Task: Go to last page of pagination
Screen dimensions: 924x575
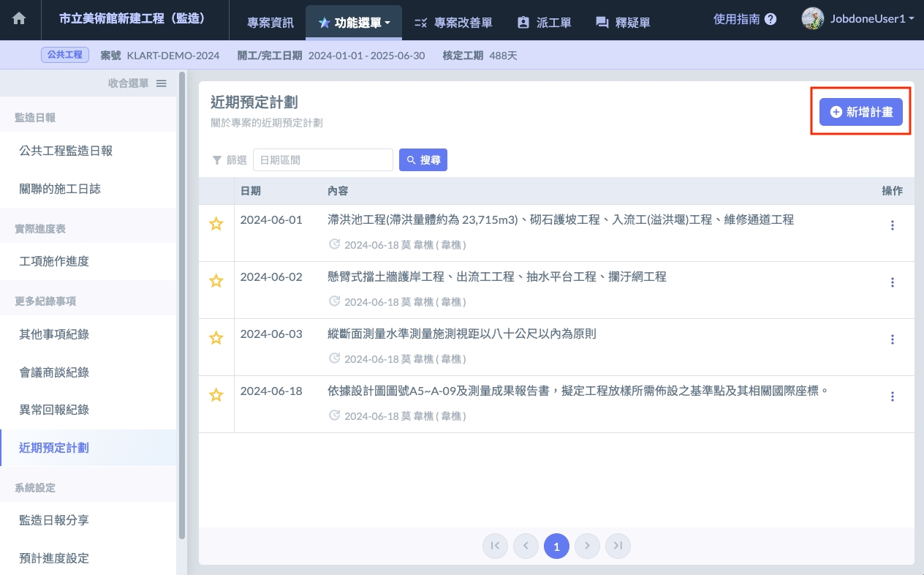Action: click(x=618, y=546)
